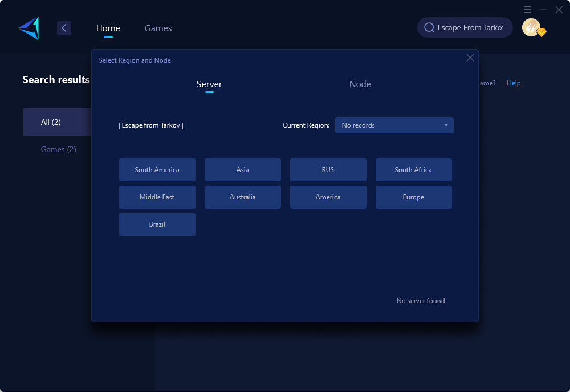
Task: Expand the Current Region dropdown
Action: point(394,125)
